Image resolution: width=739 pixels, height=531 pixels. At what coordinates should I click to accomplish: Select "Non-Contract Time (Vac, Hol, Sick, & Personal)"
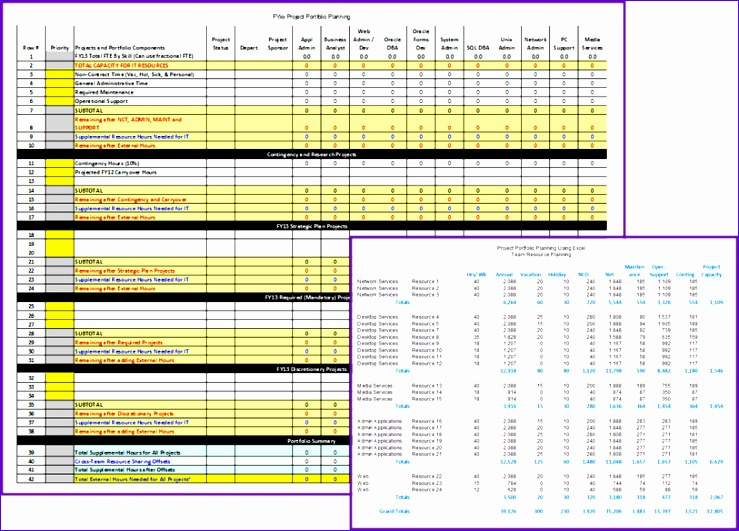click(134, 74)
